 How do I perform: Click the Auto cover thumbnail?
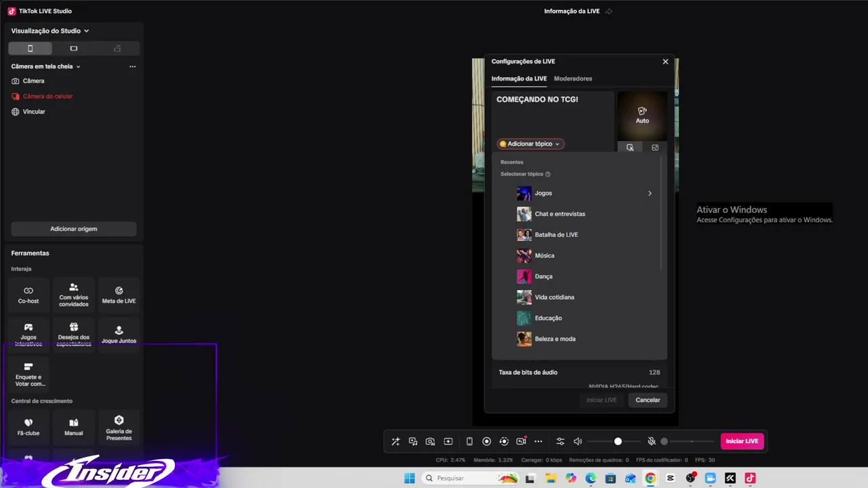642,117
